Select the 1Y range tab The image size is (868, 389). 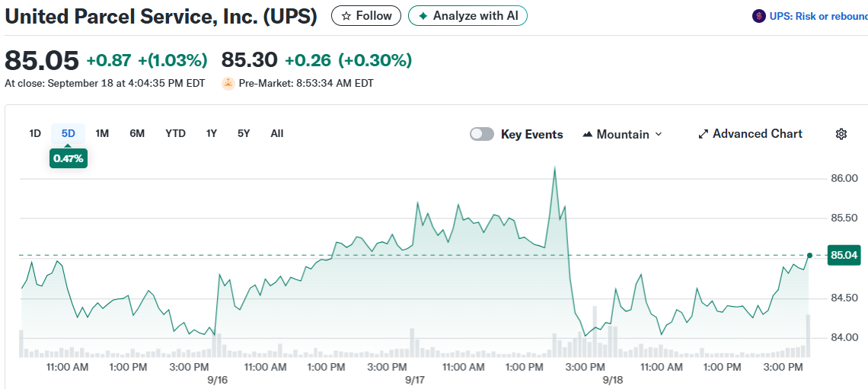point(212,133)
